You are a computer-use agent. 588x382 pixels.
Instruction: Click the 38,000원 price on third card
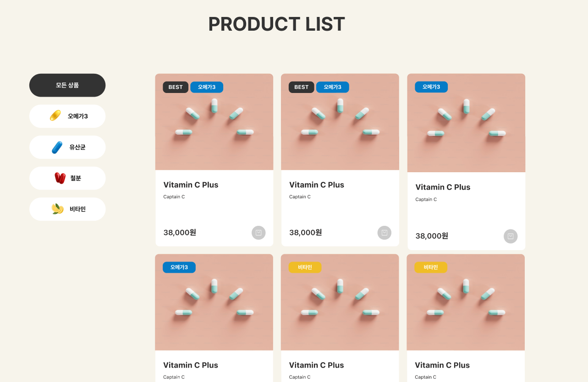[432, 236]
